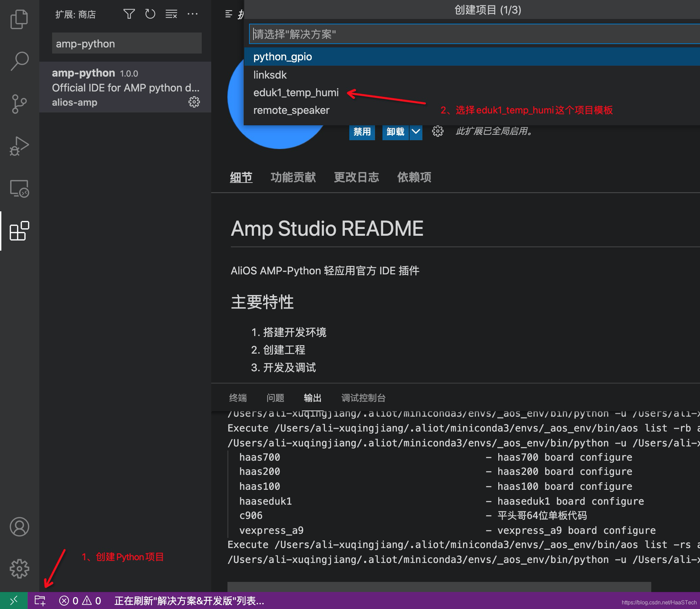Switch to the 终端 panel tab
Viewport: 700px width, 609px height.
tap(238, 398)
